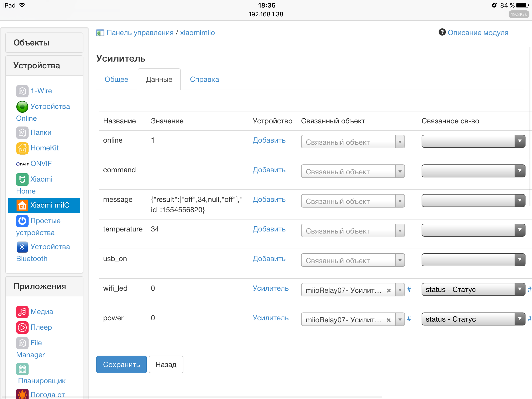The image size is (532, 399).
Task: Open Bluetooth devices icon in sidebar
Action: coord(22,247)
